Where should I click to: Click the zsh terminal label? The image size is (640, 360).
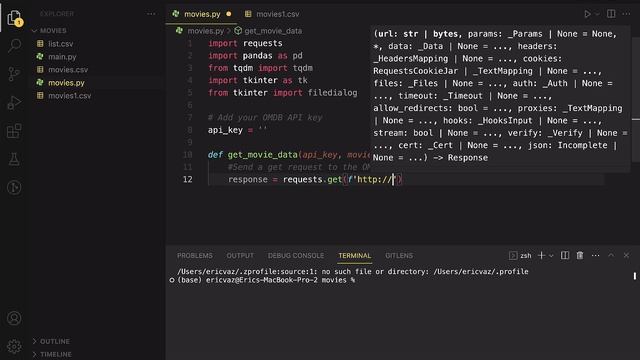click(526, 256)
